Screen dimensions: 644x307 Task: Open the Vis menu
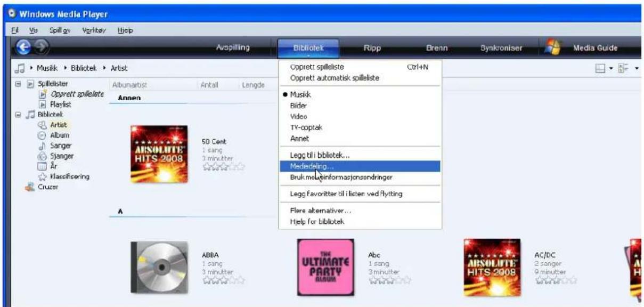pos(32,30)
